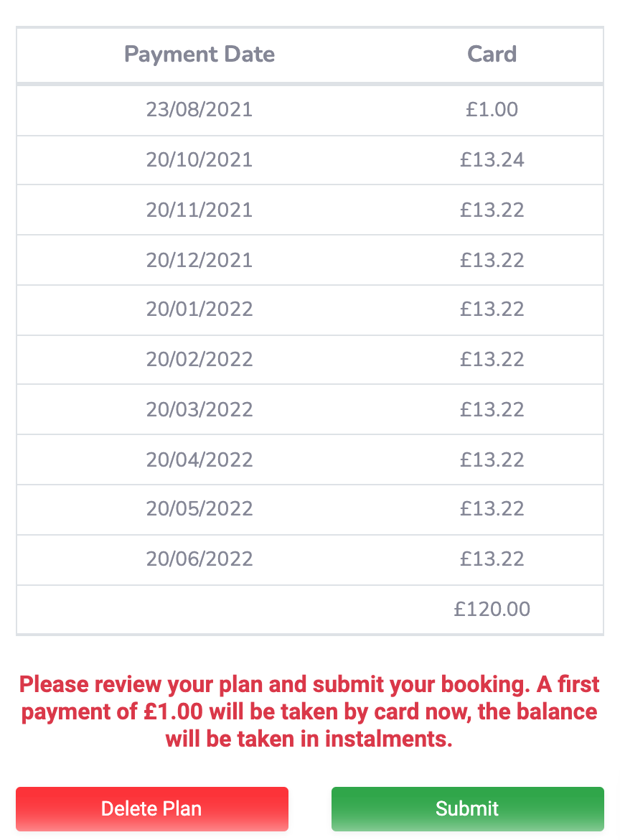Select the 20/03/2022 date row
This screenshot has width=620, height=840.
coord(310,409)
